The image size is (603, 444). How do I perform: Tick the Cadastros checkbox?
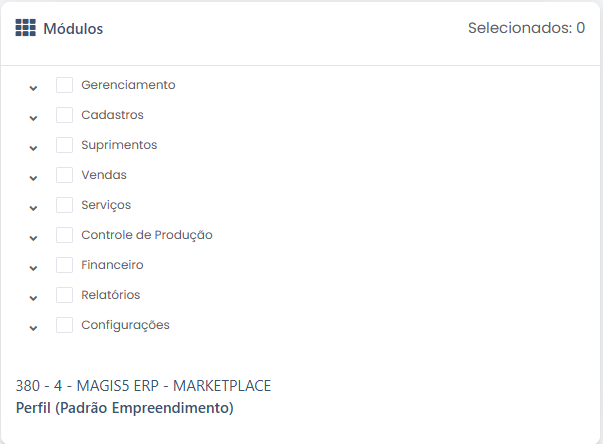(64, 115)
